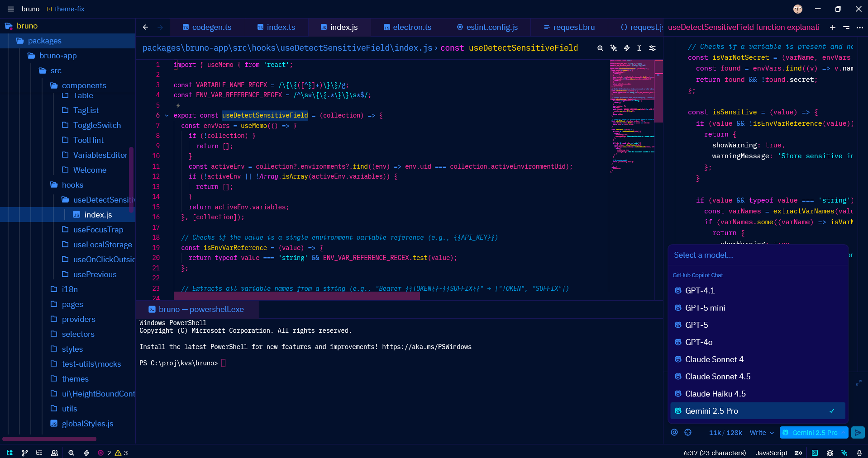Send the message with the arrow button
Image resolution: width=868 pixels, height=458 pixels.
858,432
